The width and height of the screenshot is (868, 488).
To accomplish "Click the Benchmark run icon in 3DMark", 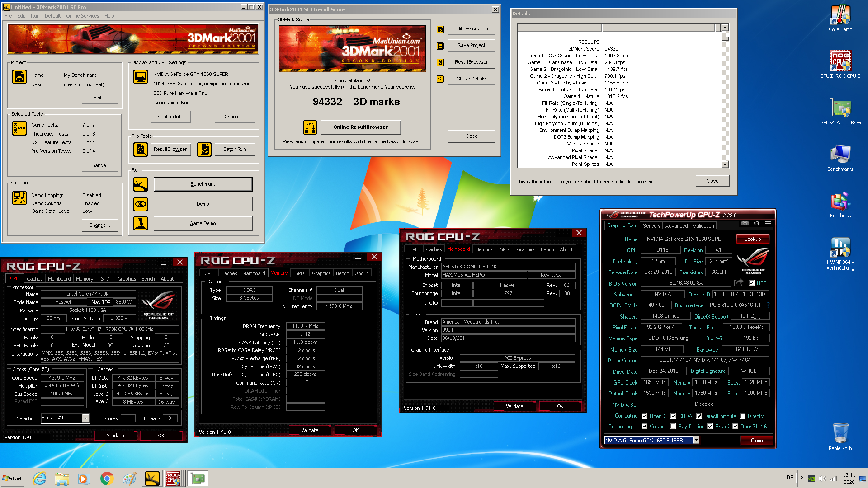I will tap(141, 184).
